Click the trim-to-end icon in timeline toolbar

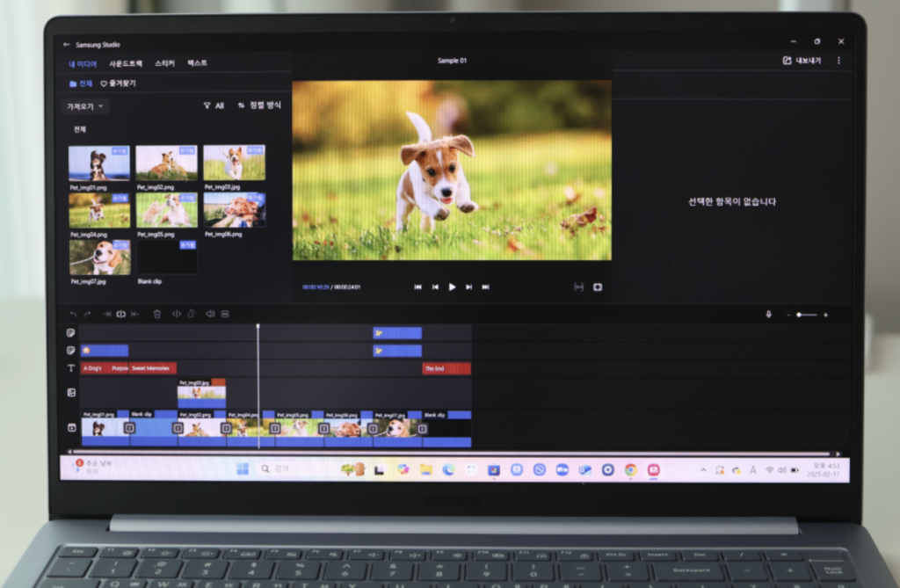134,314
